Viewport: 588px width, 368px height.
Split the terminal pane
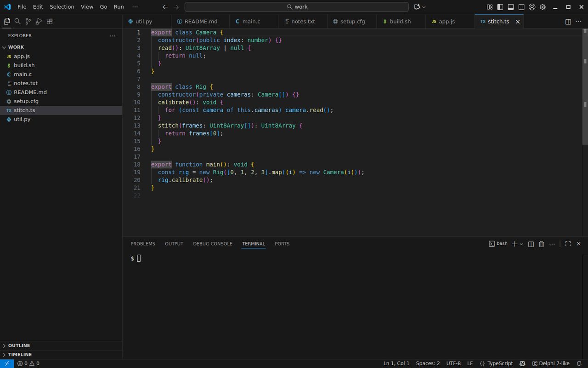click(531, 244)
